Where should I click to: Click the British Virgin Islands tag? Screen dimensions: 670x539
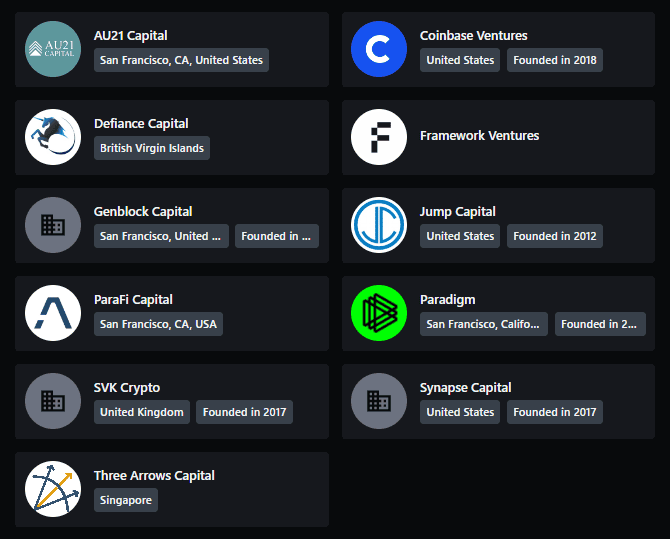152,148
